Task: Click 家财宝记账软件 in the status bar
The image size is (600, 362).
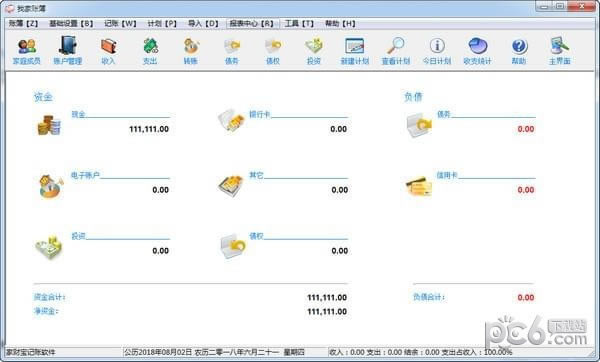Action: [31, 352]
